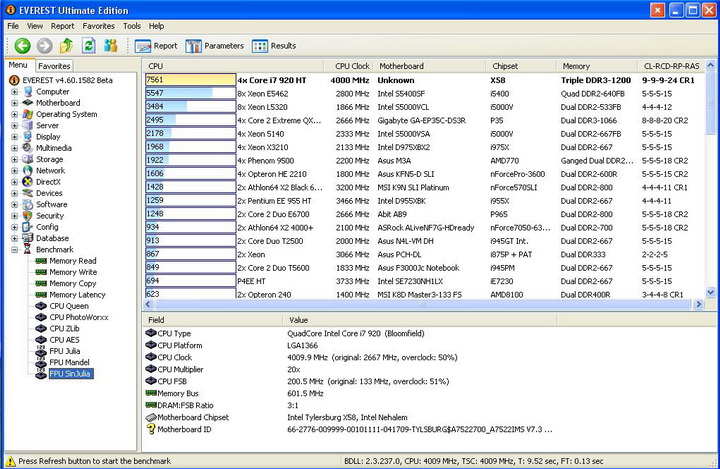Switch to the Menu tab
The image size is (720, 469).
point(18,65)
